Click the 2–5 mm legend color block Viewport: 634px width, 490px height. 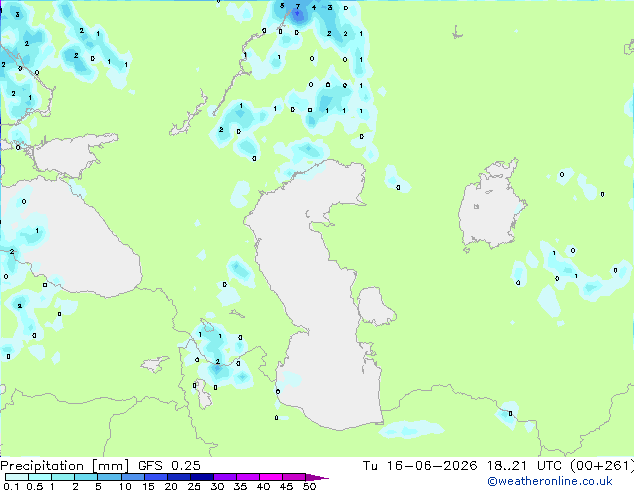[86, 477]
